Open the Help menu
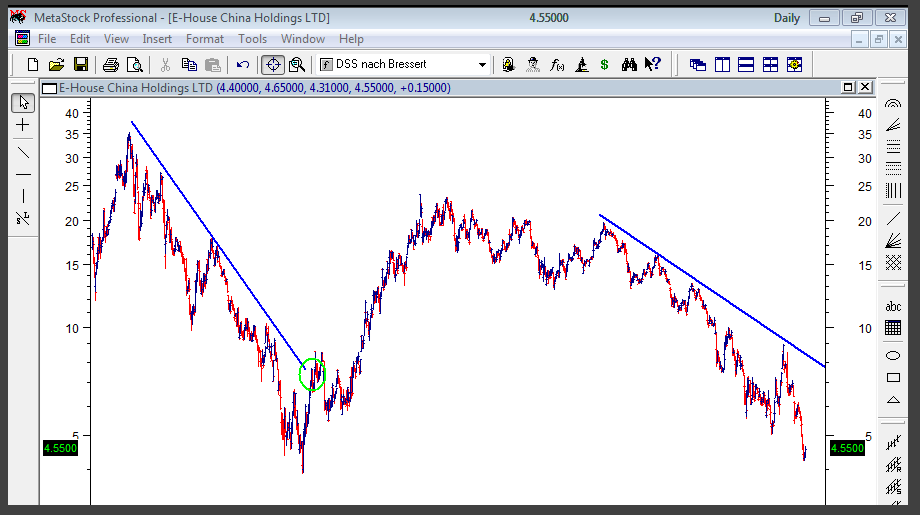 [x=351, y=39]
